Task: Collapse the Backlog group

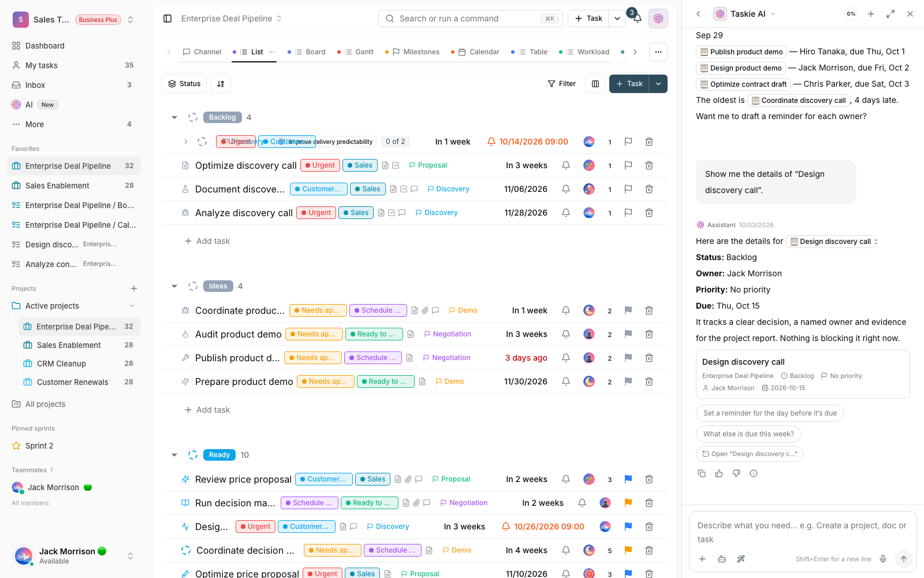Action: coord(174,117)
